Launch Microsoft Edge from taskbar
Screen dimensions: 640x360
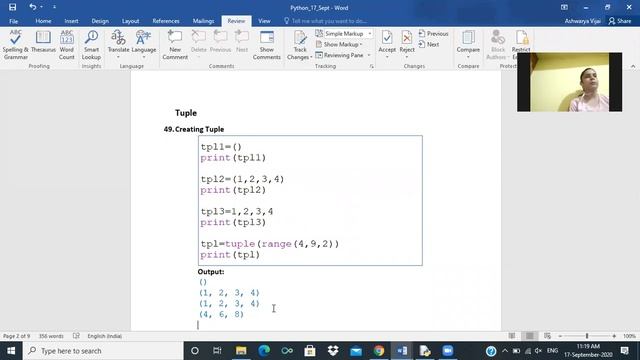coord(264,351)
